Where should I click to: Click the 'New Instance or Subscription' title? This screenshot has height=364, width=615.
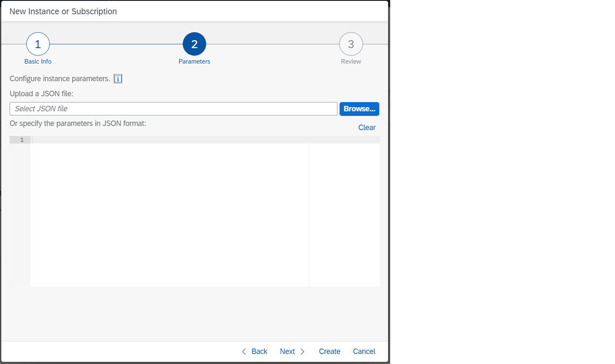click(x=63, y=11)
